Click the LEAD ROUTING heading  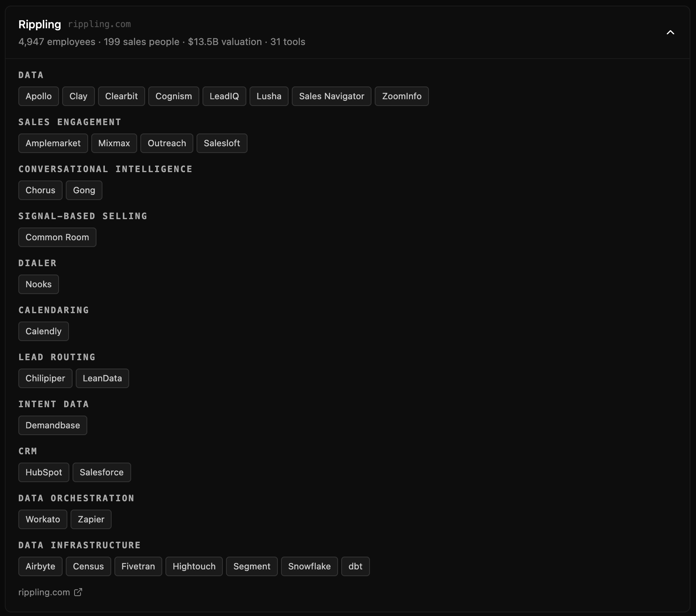coord(57,357)
